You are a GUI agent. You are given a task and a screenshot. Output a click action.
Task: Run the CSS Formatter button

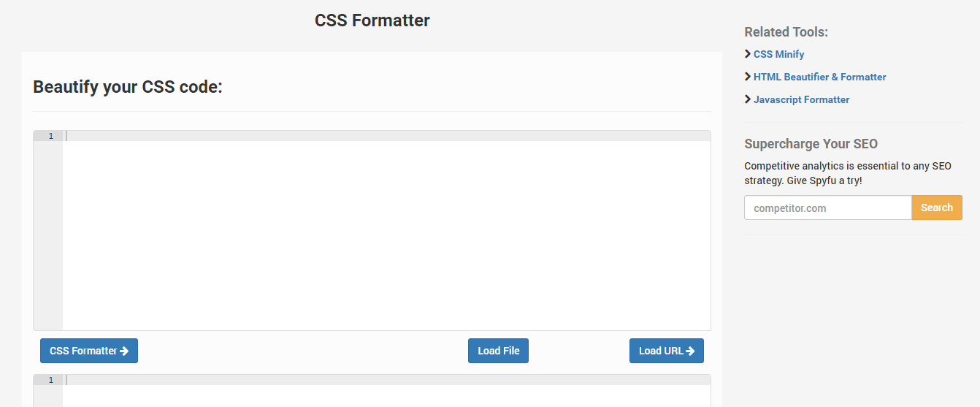click(x=89, y=351)
